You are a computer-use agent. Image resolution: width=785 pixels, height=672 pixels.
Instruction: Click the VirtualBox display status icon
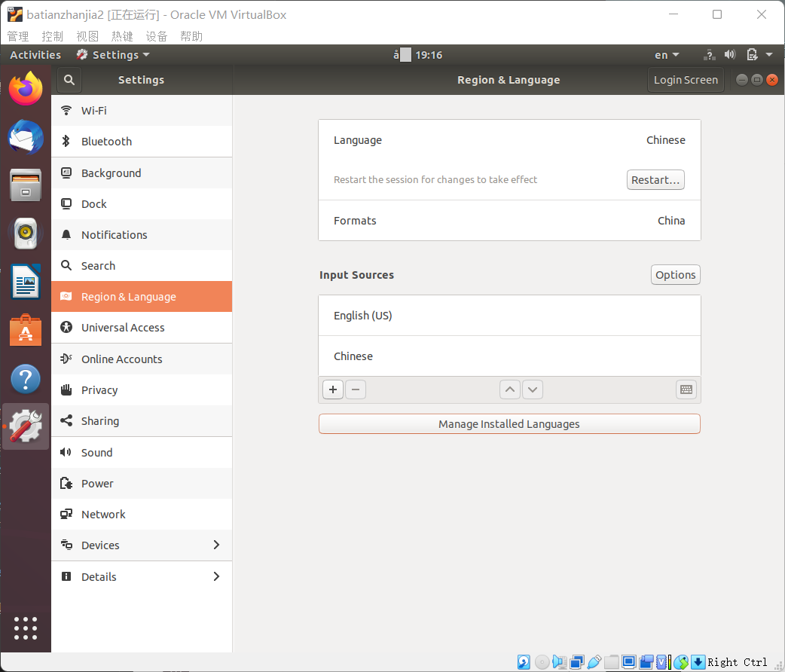pos(629,662)
